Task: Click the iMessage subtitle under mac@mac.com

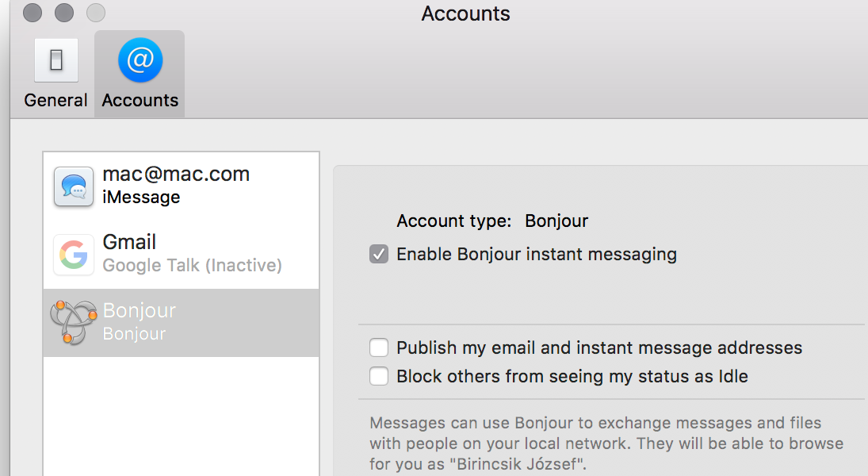Action: [x=141, y=198]
